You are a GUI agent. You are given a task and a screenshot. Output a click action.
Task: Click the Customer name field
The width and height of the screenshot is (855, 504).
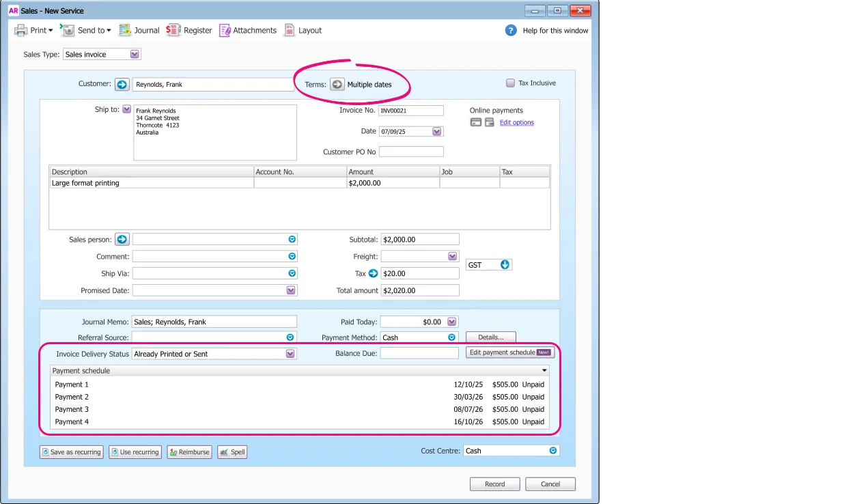click(x=213, y=85)
